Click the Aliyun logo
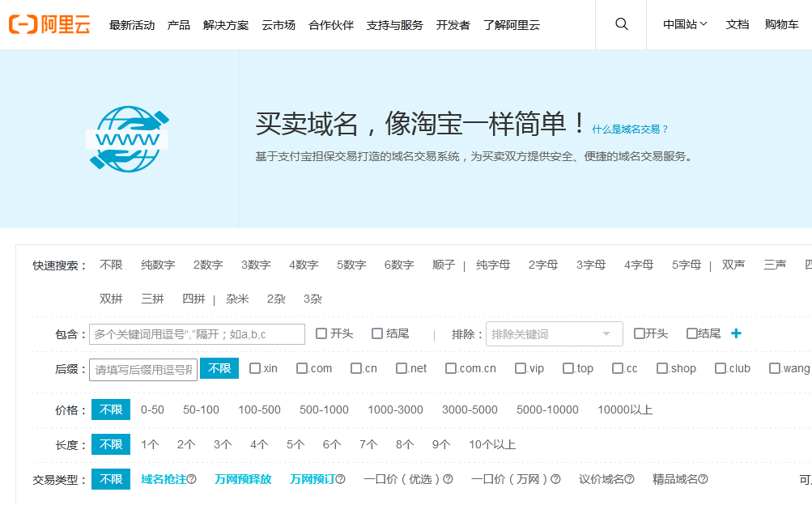Viewport: 812px width, 505px height. click(49, 24)
